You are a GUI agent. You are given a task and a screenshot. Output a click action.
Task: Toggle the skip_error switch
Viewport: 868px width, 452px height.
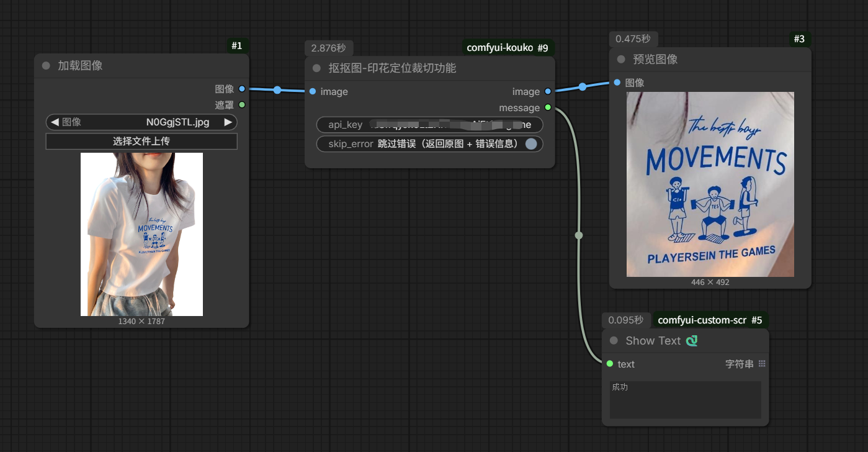coord(531,144)
